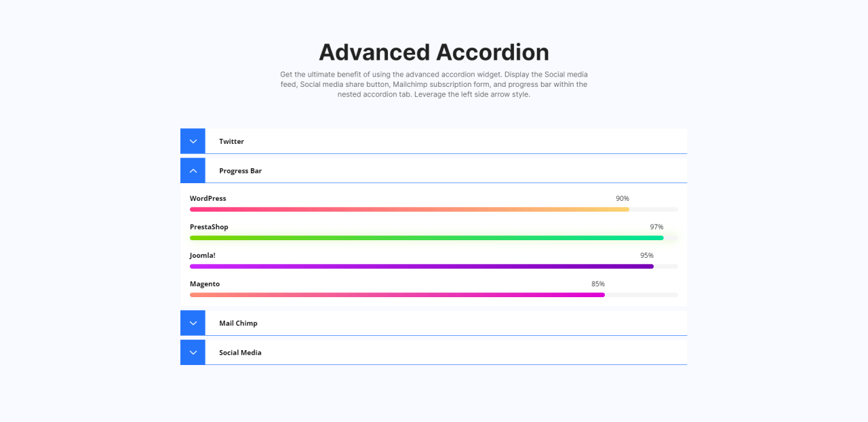
Task: Click the Progress Bar tab title
Action: click(240, 171)
